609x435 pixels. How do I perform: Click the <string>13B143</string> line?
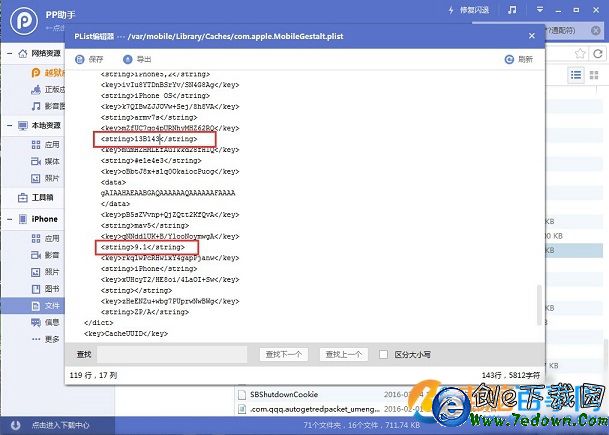[149, 139]
